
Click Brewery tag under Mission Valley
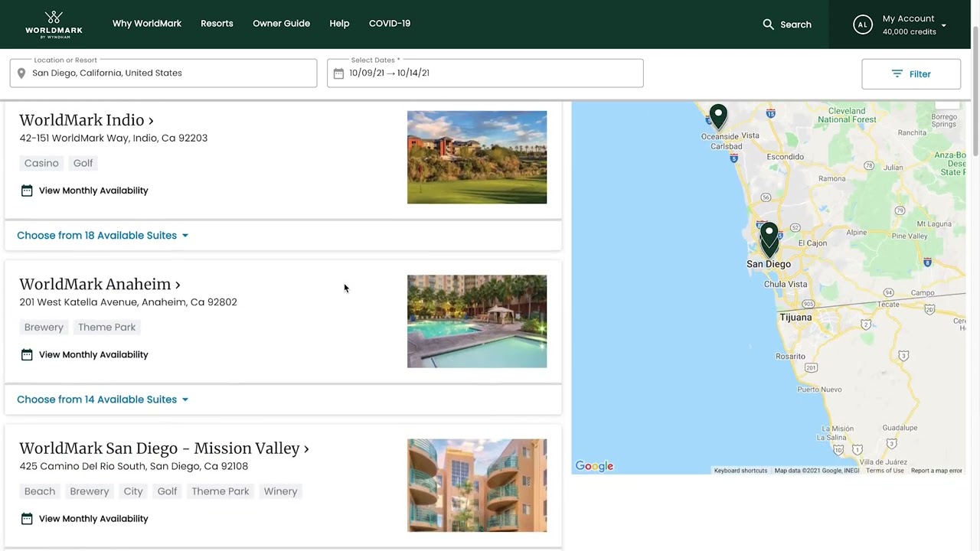(90, 491)
